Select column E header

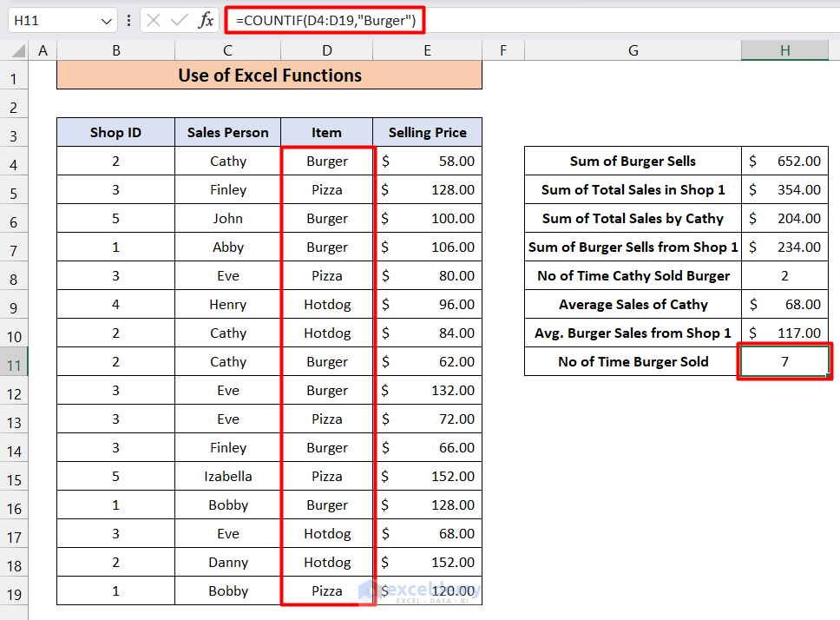coord(428,51)
